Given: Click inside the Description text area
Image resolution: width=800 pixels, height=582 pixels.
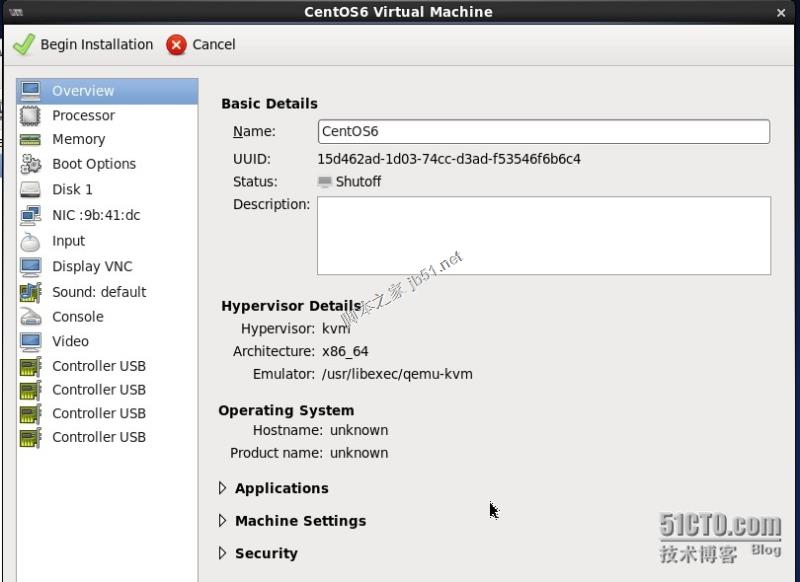Looking at the screenshot, I should click(x=544, y=236).
